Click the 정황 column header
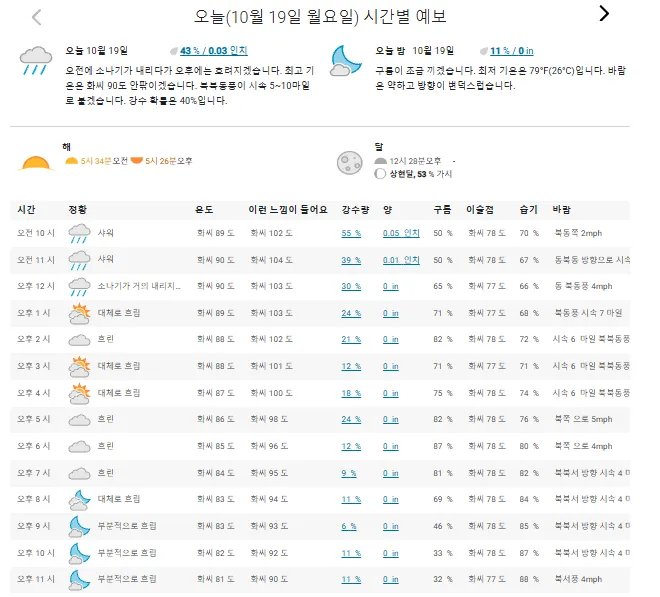This screenshot has height=597, width=660. tap(78, 210)
